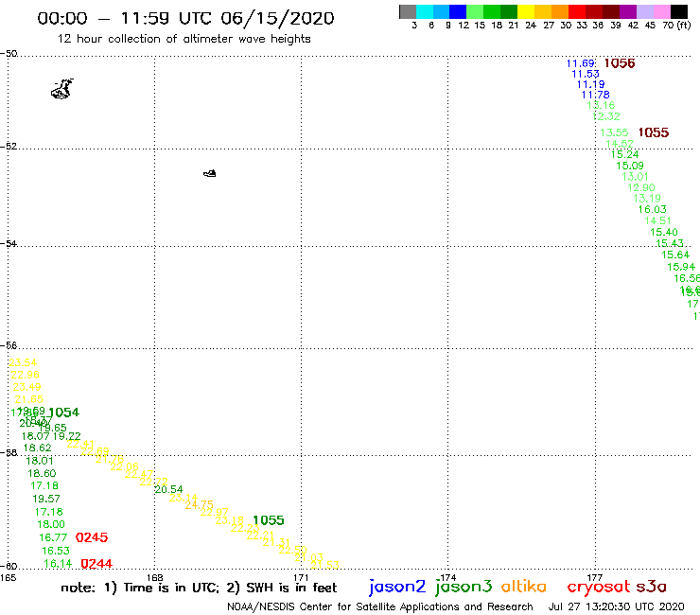Screen dimensions: 700x615
Task: Click the 12.32 wave height value
Action: 605,116
